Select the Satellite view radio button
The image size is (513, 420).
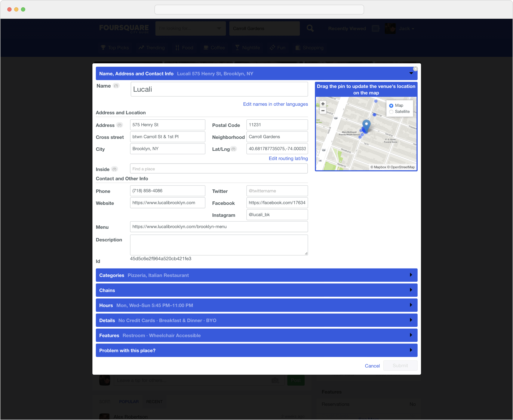[391, 112]
